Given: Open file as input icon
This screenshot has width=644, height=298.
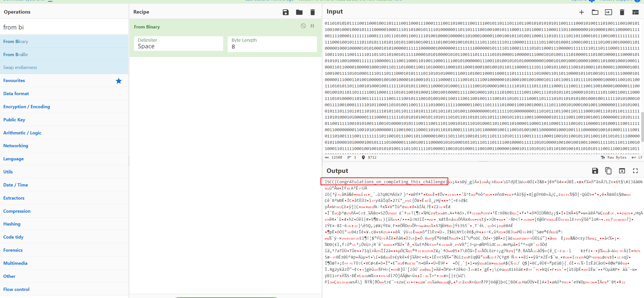Looking at the screenshot, I should click(x=608, y=12).
